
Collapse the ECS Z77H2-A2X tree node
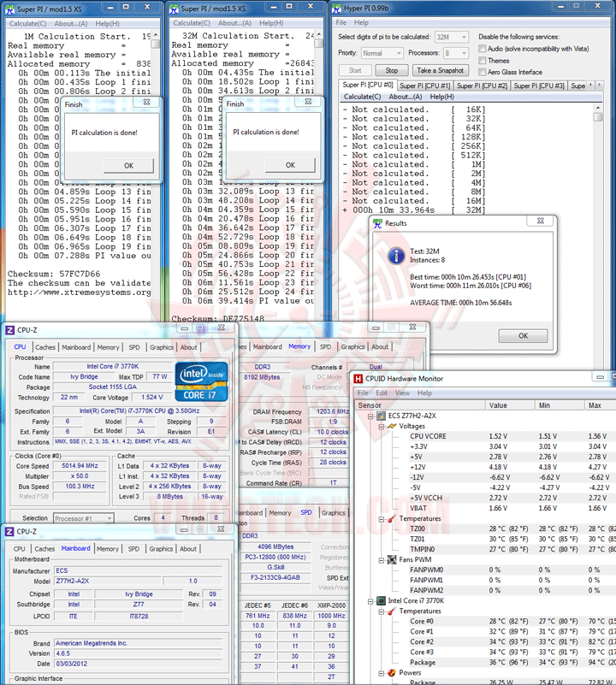(x=370, y=416)
